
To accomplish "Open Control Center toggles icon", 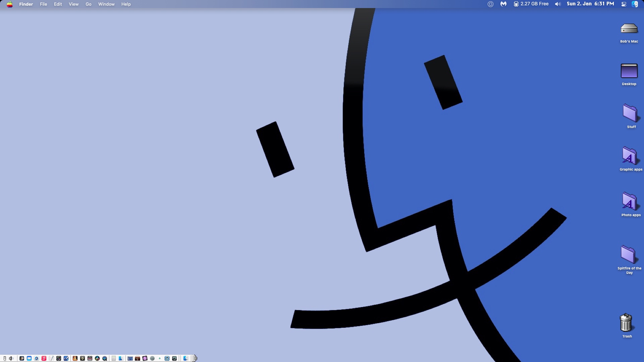I will (x=624, y=4).
